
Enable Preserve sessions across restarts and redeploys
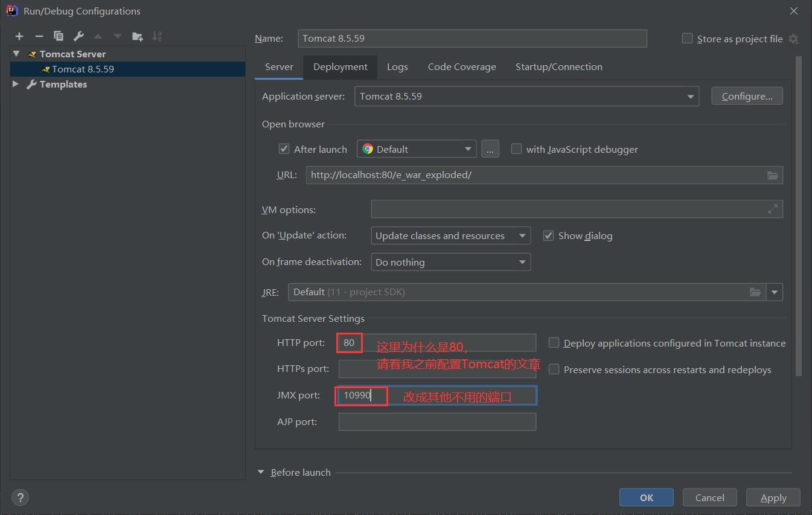coord(554,369)
